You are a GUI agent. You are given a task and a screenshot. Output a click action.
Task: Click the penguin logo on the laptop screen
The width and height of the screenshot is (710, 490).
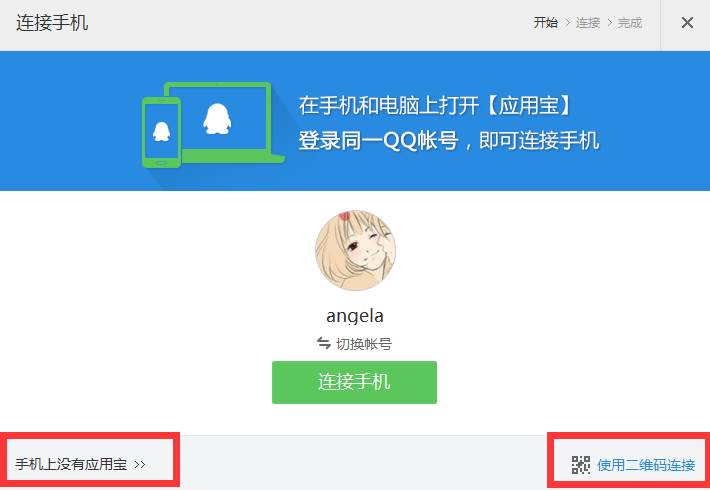217,119
